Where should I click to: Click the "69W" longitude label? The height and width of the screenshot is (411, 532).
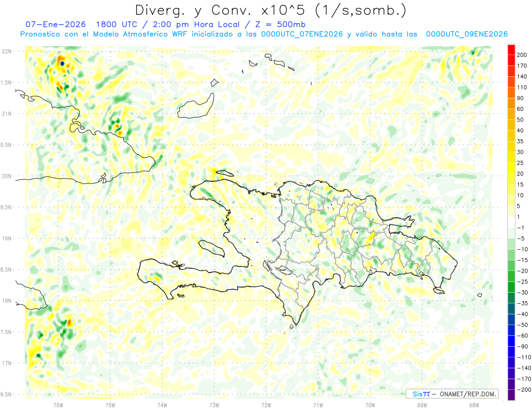click(422, 405)
